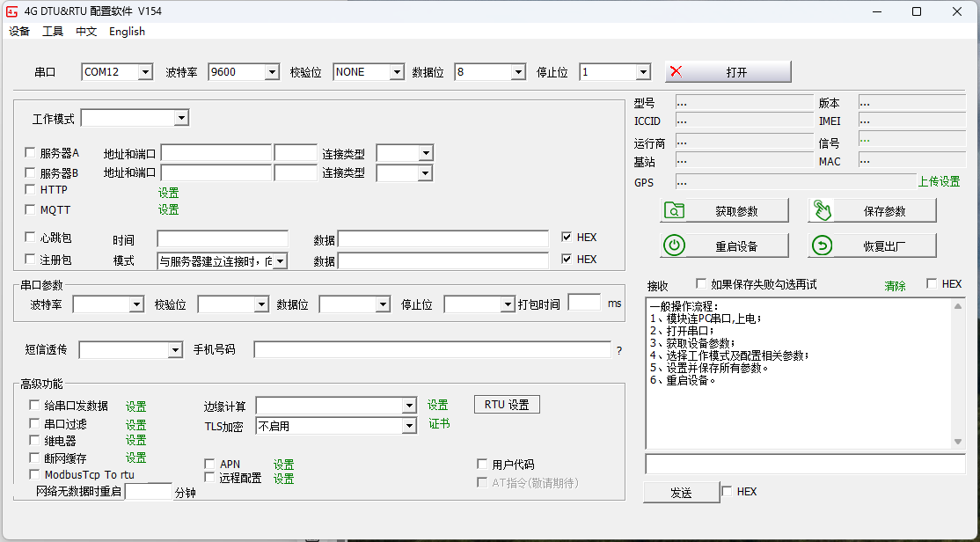Enable the 服务器A checkbox
The width and height of the screenshot is (980, 542).
tap(31, 153)
